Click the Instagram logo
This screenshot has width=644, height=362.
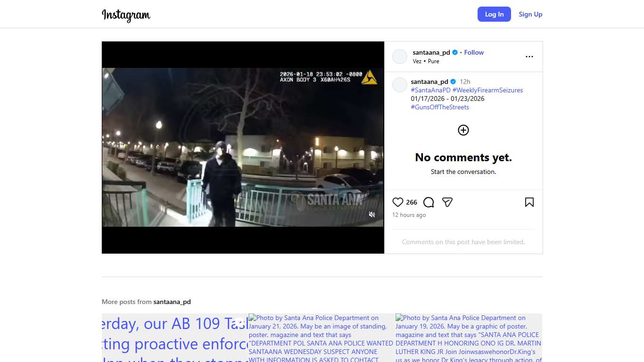[x=126, y=15]
